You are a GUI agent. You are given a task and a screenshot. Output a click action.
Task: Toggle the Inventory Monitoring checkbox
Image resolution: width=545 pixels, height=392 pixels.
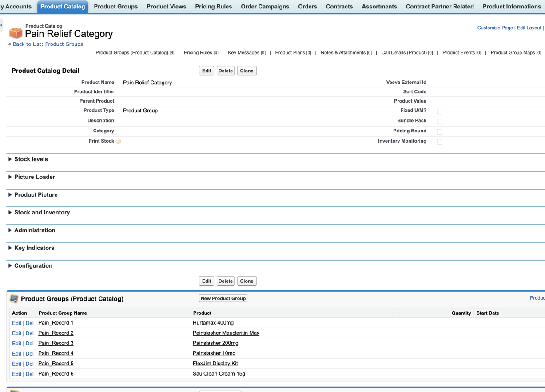pos(439,142)
